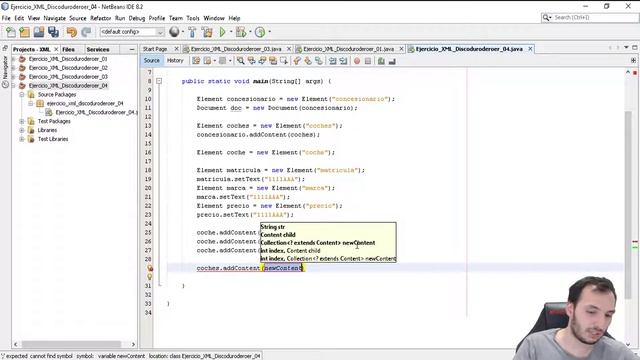This screenshot has width=640, height=360.
Task: Click the Clean and Build Project icon
Action: coord(207,32)
